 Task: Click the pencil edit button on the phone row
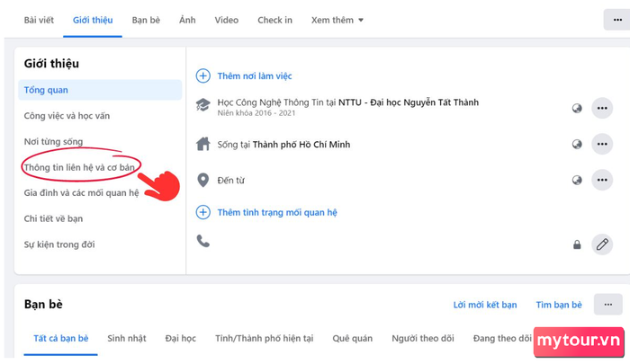tap(602, 244)
